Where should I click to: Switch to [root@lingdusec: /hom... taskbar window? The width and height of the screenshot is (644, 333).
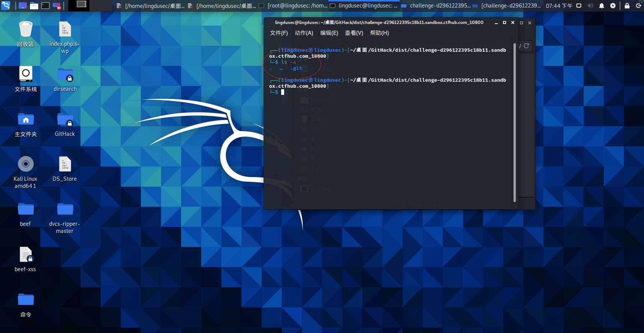point(293,6)
